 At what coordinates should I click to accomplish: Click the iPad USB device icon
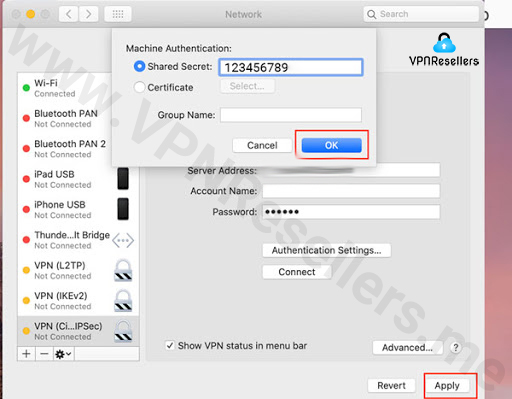123,179
